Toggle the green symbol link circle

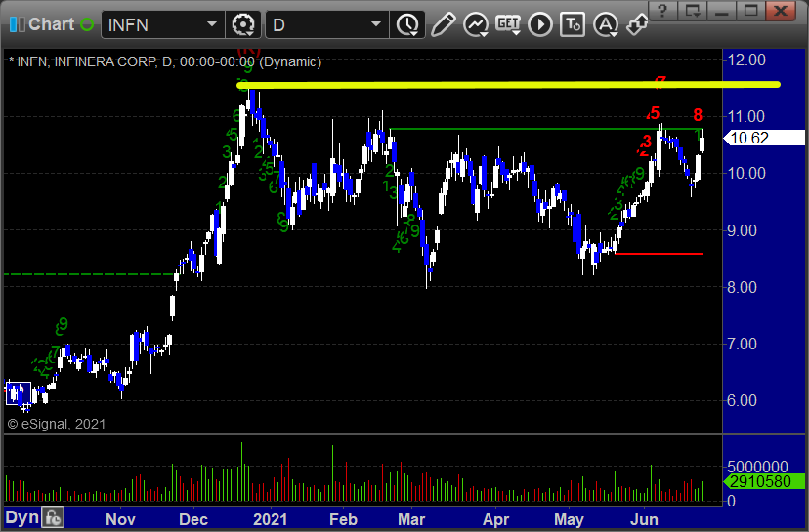tap(87, 24)
